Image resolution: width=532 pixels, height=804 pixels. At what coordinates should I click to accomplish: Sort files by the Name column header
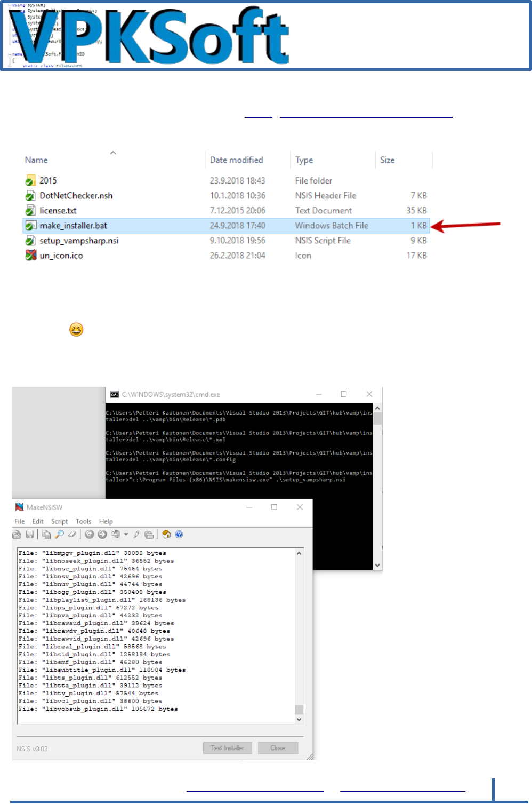(36, 160)
